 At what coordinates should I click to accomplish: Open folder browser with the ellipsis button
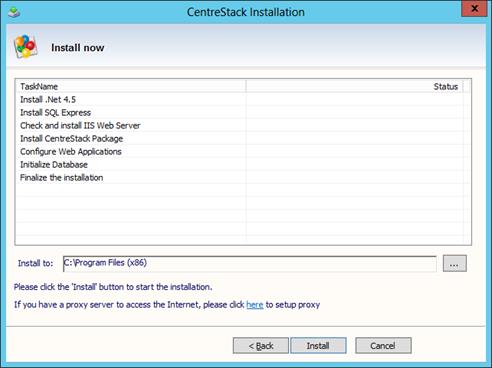(x=454, y=263)
